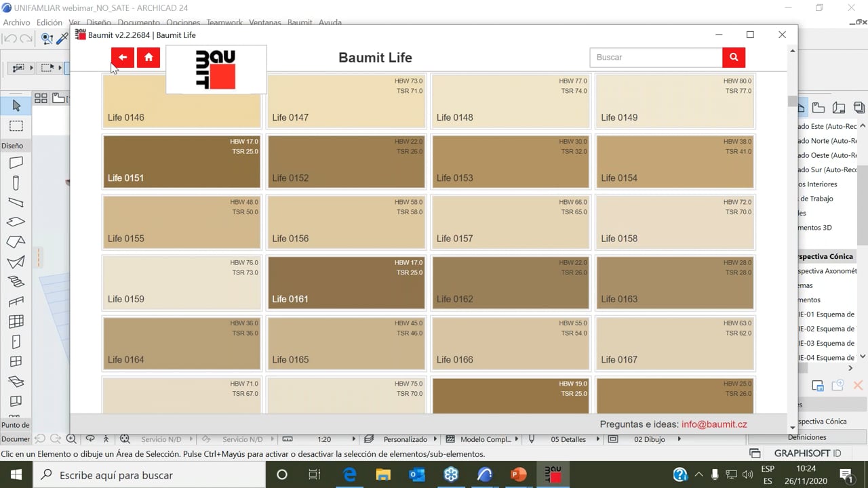Click the red back arrow button

[x=123, y=58]
